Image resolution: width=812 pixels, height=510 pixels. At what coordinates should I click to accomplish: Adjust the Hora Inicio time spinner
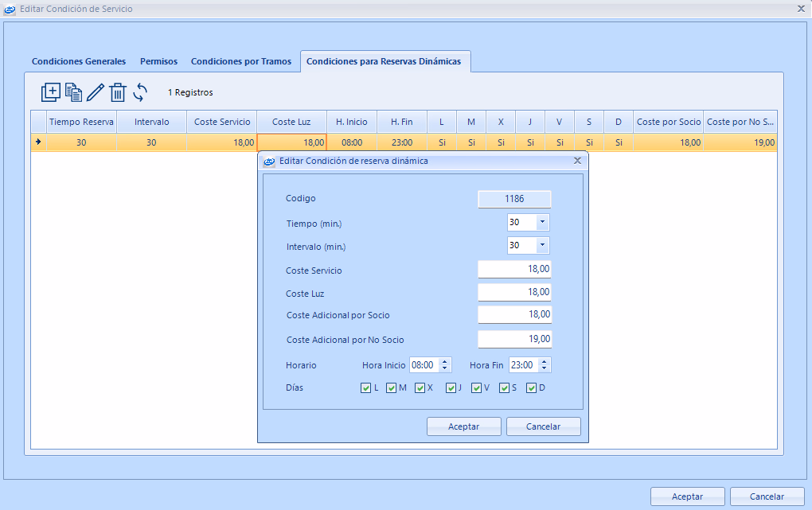coord(445,365)
